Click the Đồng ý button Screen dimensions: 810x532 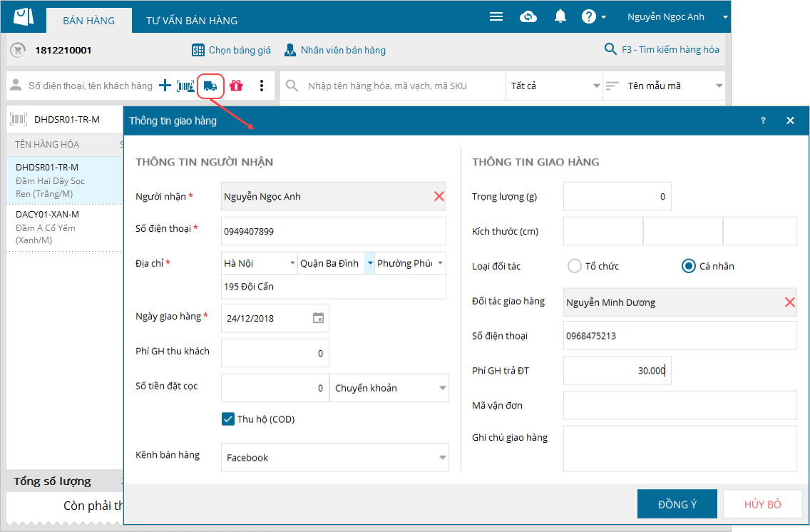[677, 504]
